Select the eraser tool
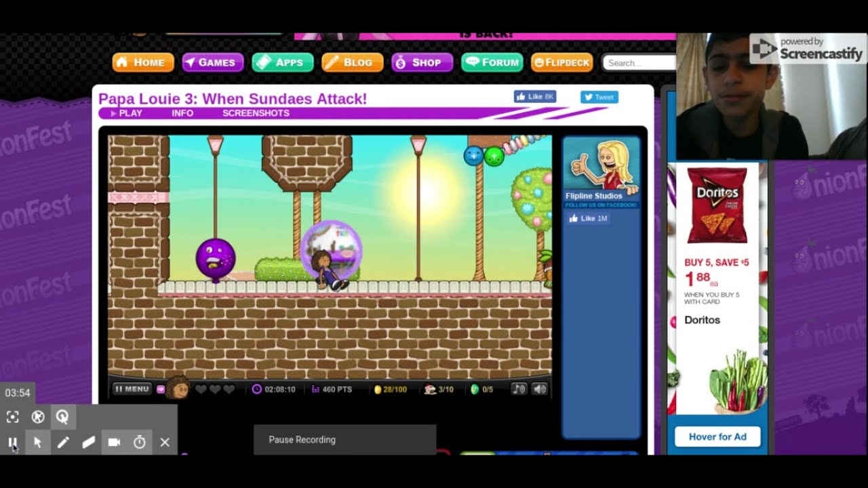 pyautogui.click(x=89, y=443)
